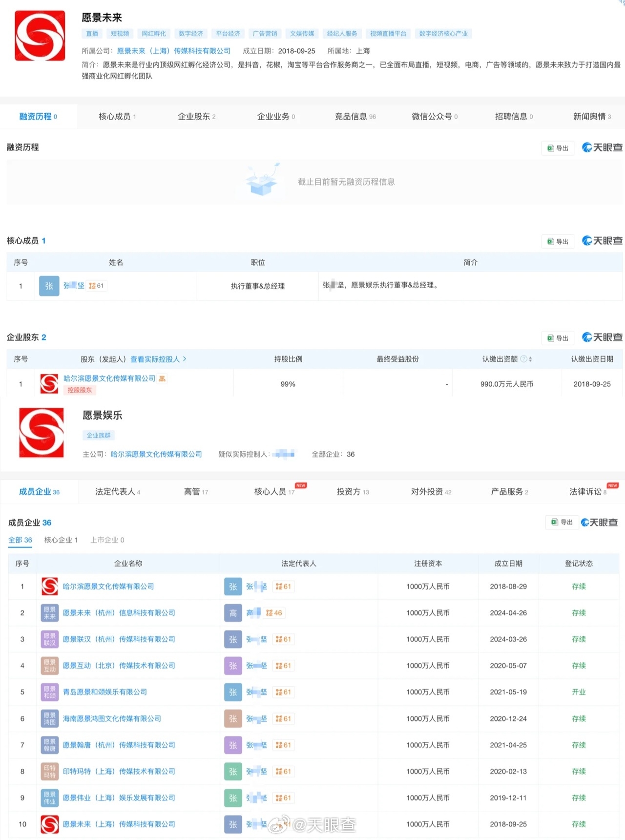The width and height of the screenshot is (625, 840).
Task: Open the 竞品信息 tab
Action: point(355,116)
